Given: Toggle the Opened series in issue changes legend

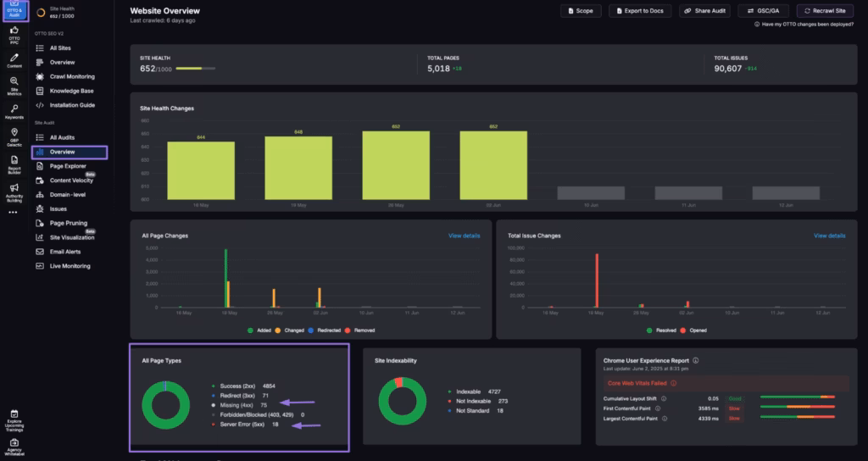Looking at the screenshot, I should coord(692,330).
